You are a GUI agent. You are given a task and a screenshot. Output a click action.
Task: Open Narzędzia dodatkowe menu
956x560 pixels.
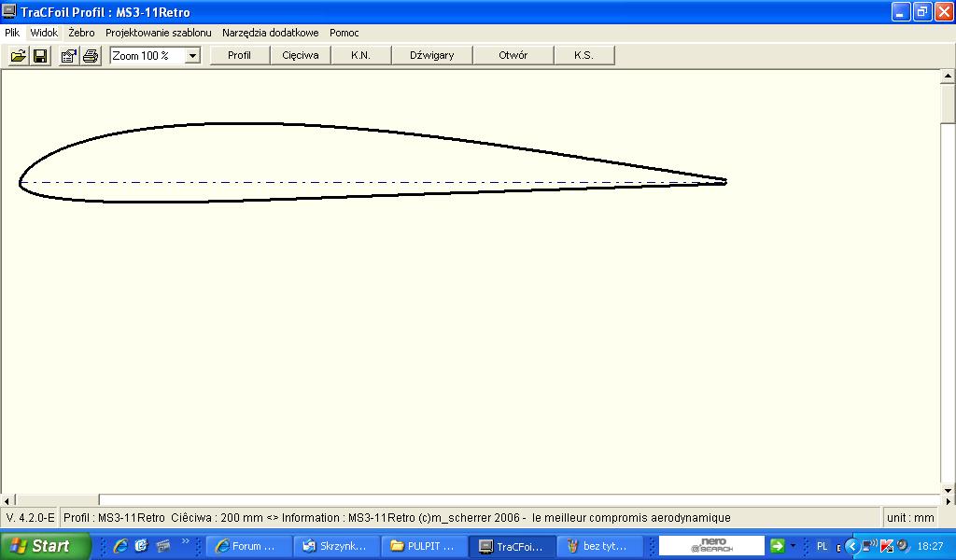tap(270, 32)
